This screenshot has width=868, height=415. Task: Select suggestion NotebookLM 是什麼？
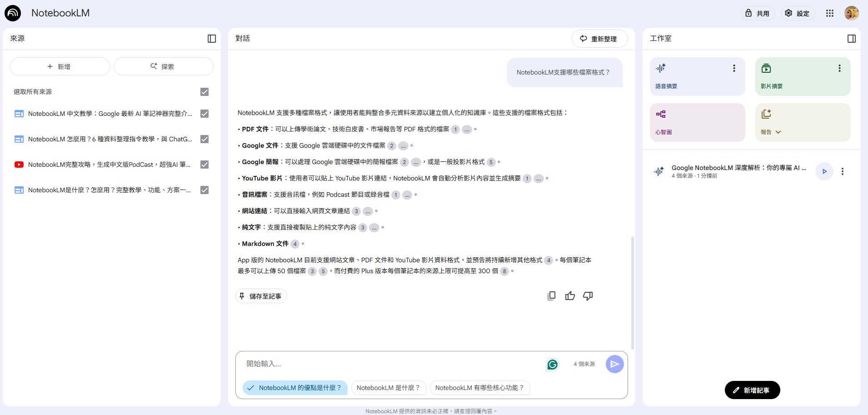388,388
